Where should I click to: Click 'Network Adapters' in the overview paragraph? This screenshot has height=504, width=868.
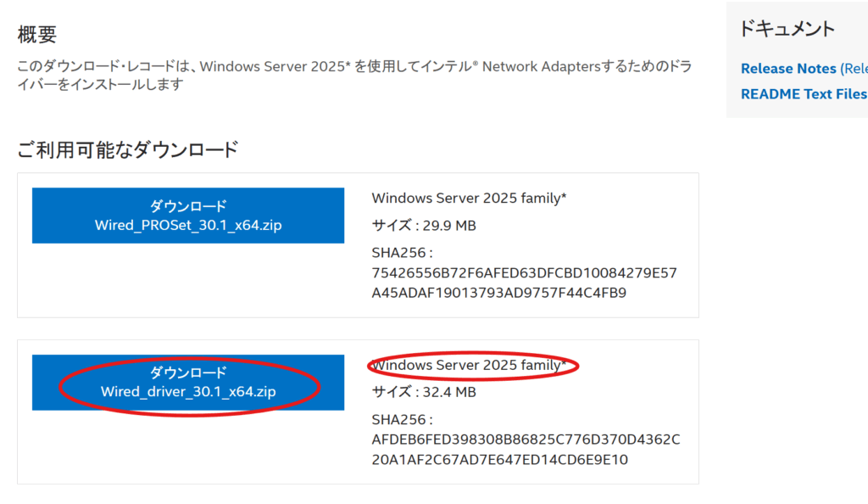coord(541,66)
